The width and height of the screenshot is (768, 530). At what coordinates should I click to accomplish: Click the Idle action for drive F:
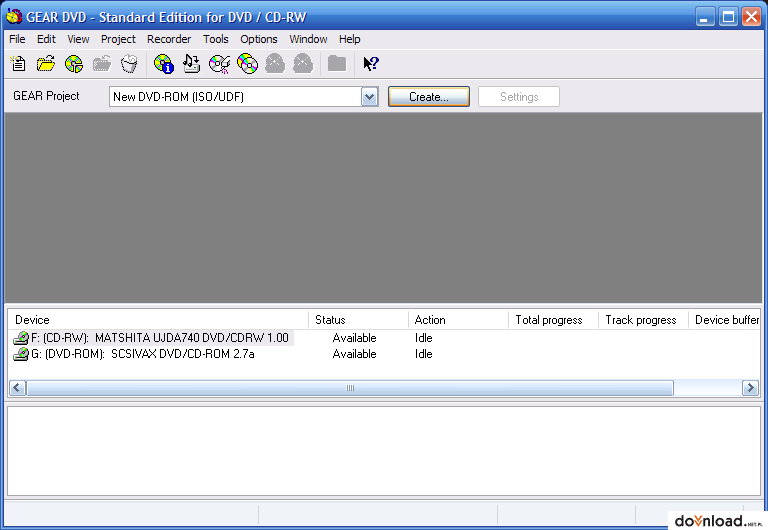click(x=424, y=338)
